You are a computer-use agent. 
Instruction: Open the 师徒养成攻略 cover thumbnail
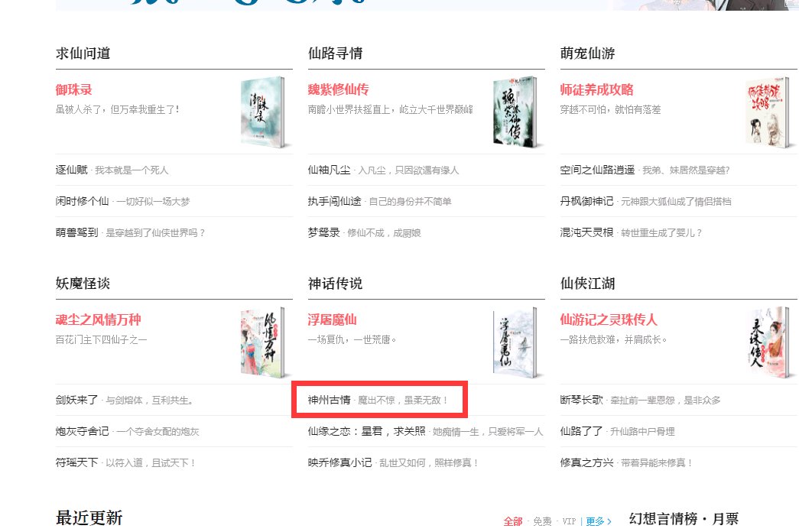click(x=767, y=112)
